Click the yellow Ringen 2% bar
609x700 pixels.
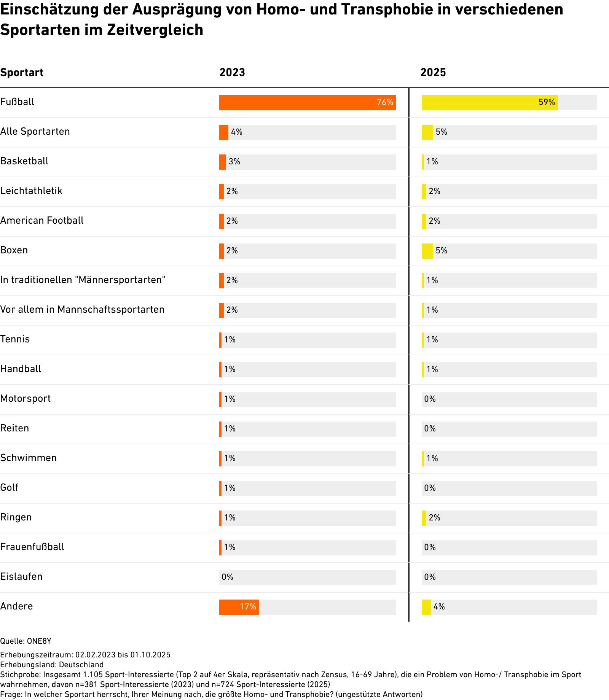coord(424,518)
